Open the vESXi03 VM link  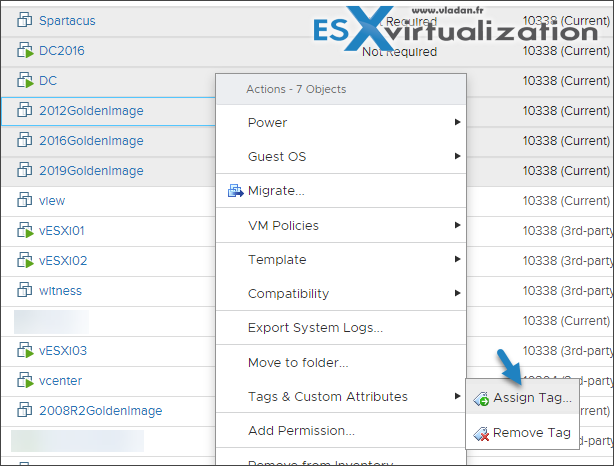coord(63,351)
